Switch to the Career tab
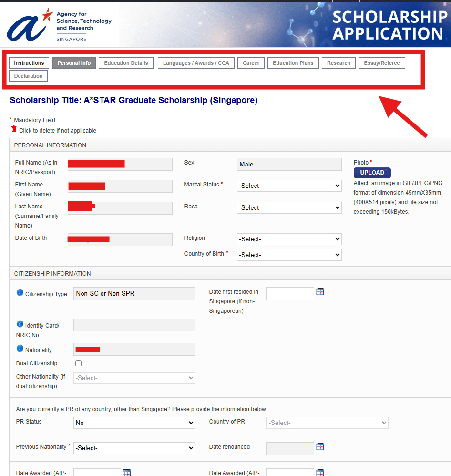Viewport: 451px width, 476px height. click(x=251, y=63)
